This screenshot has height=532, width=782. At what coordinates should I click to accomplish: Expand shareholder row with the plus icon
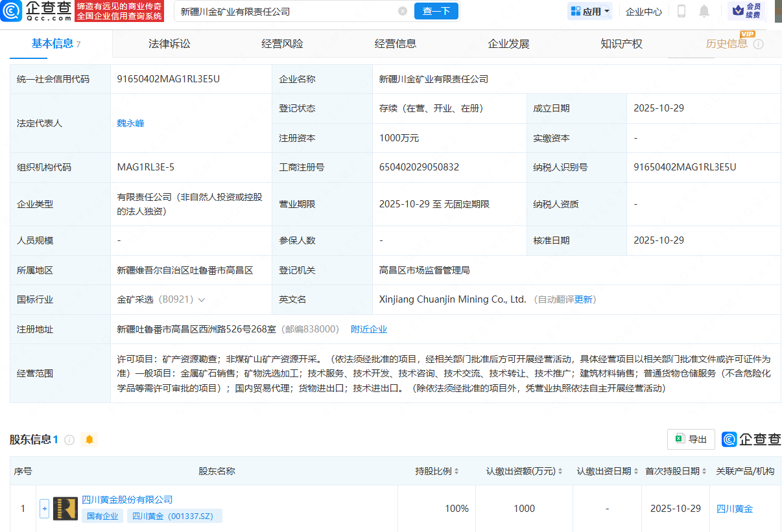(x=44, y=509)
